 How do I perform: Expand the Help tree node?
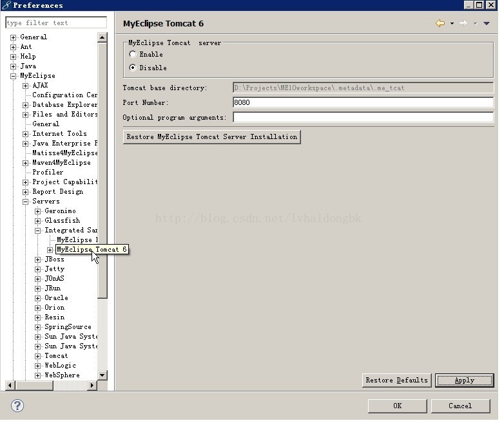click(13, 57)
